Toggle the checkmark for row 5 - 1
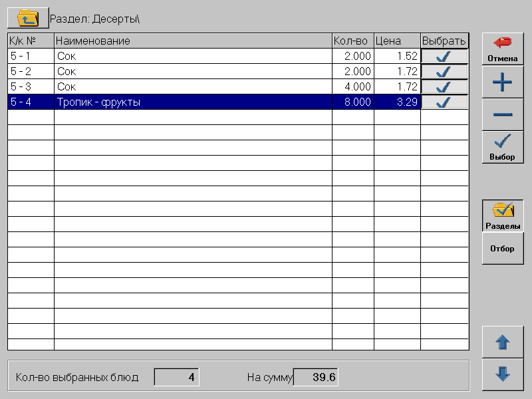Image resolution: width=532 pixels, height=399 pixels. coord(444,56)
